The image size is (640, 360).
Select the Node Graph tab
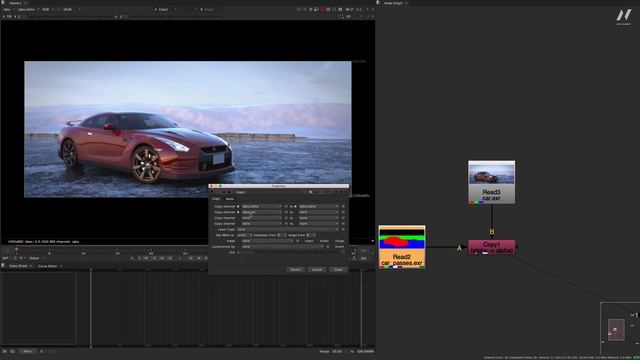393,3
